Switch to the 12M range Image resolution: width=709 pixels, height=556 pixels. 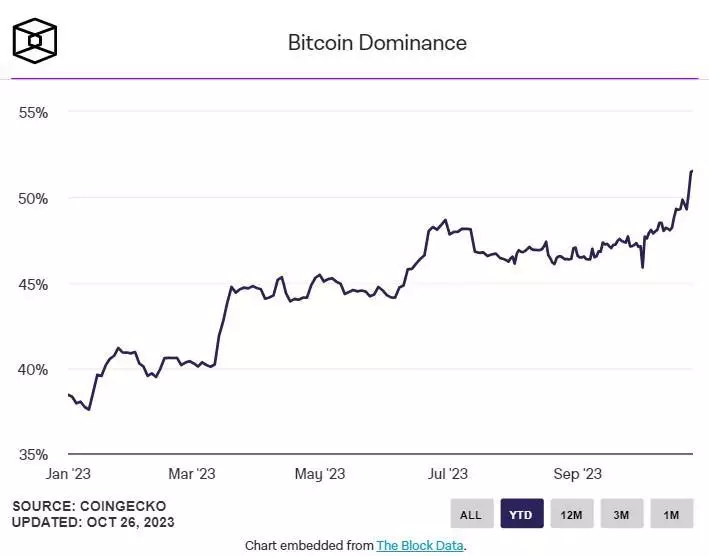tap(572, 514)
